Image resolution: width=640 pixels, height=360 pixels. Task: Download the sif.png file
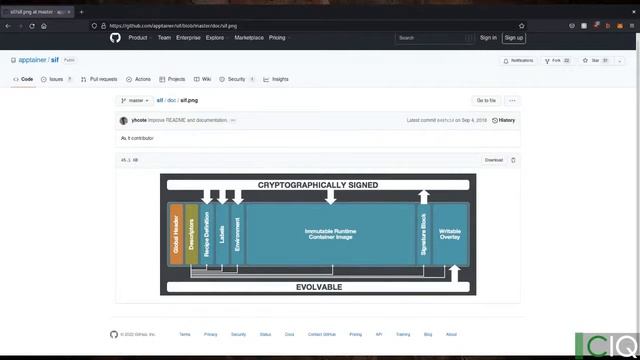pyautogui.click(x=493, y=160)
